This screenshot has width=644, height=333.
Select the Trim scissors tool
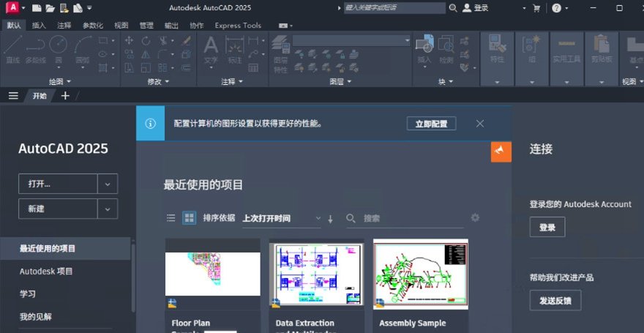pos(163,40)
